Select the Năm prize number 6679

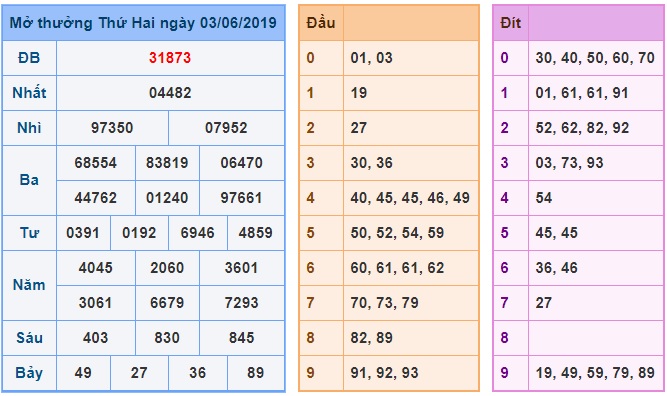click(x=167, y=303)
